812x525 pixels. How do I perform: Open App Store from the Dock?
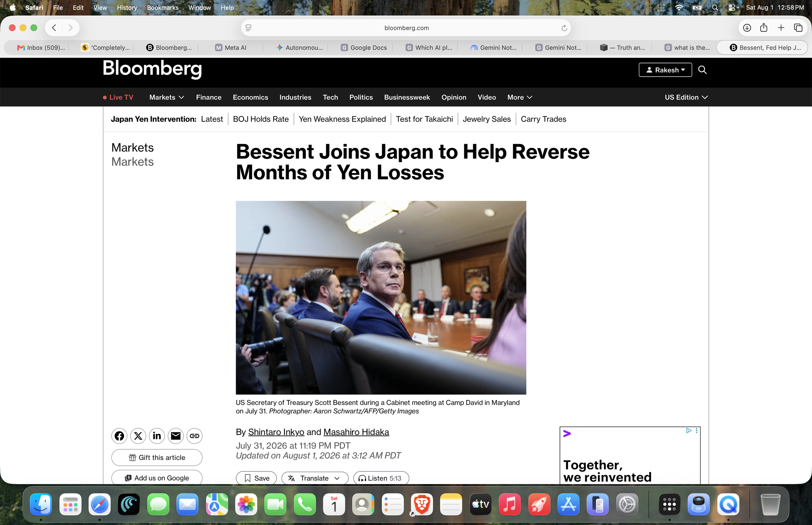[568, 504]
